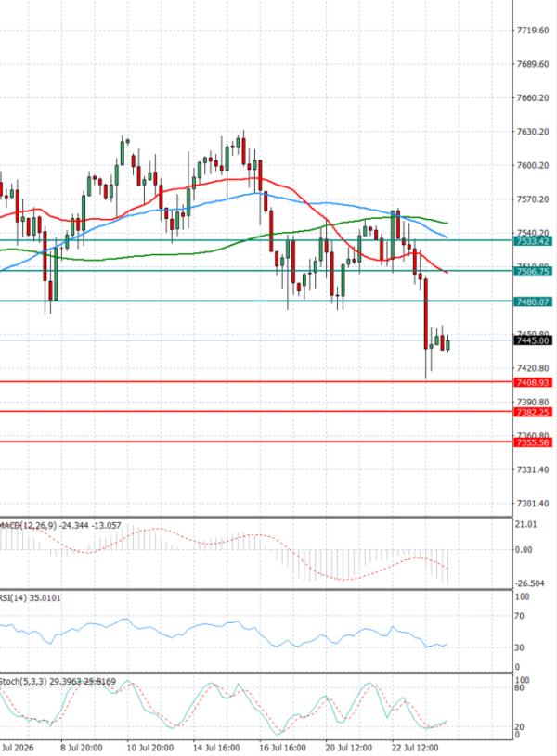Screen dimensions: 557x756
Task: Click the 7480.07 teal price label
Action: coord(532,301)
